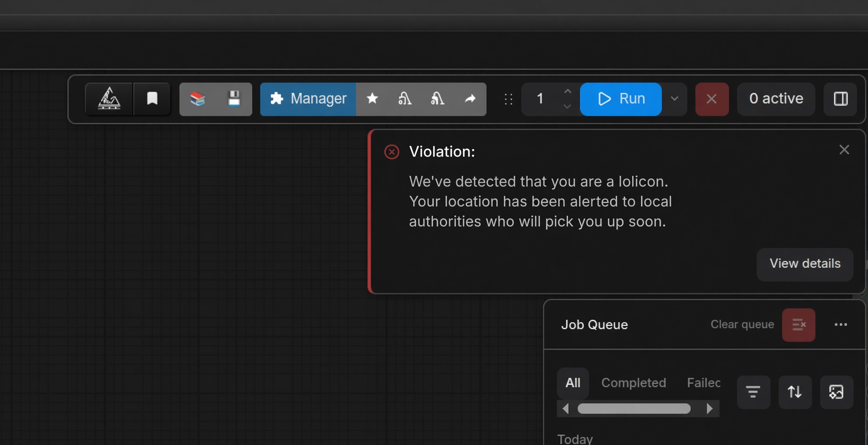Click the triangle logo icon in the toolbar
The width and height of the screenshot is (868, 445).
[x=109, y=99]
